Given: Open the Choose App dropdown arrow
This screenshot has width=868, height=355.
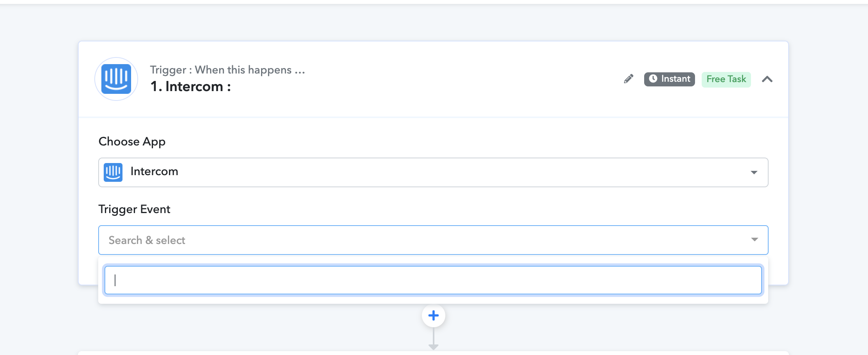Looking at the screenshot, I should [754, 172].
